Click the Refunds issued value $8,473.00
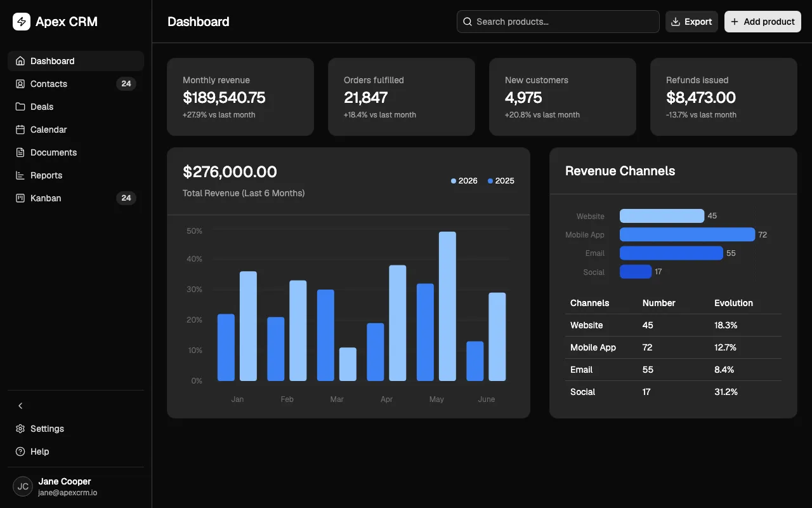 (x=701, y=98)
